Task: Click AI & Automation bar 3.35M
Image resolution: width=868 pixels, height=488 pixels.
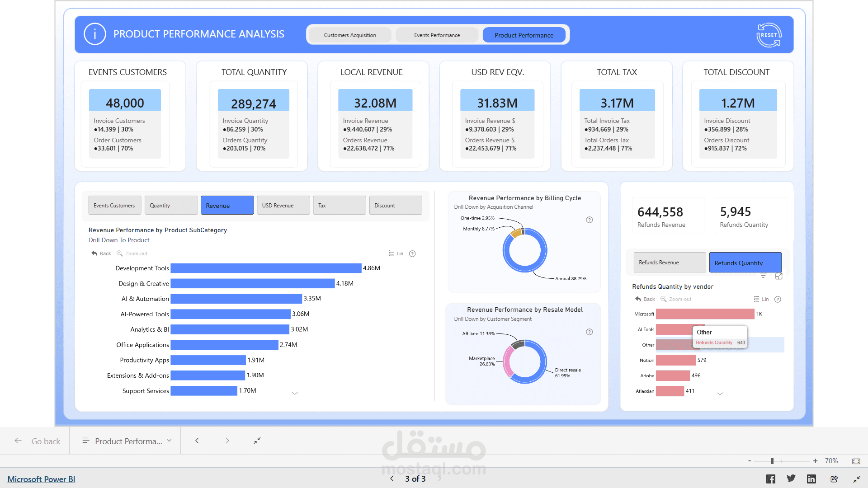Action: point(236,299)
